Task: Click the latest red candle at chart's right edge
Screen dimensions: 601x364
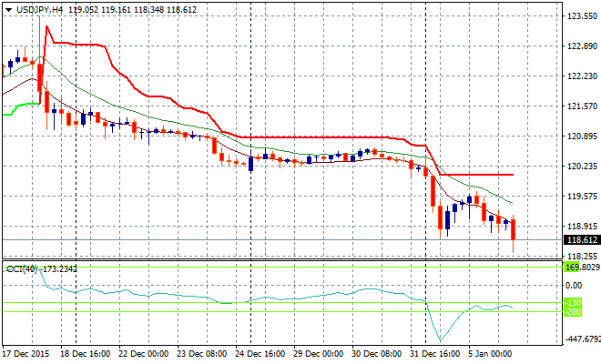Action: [513, 230]
